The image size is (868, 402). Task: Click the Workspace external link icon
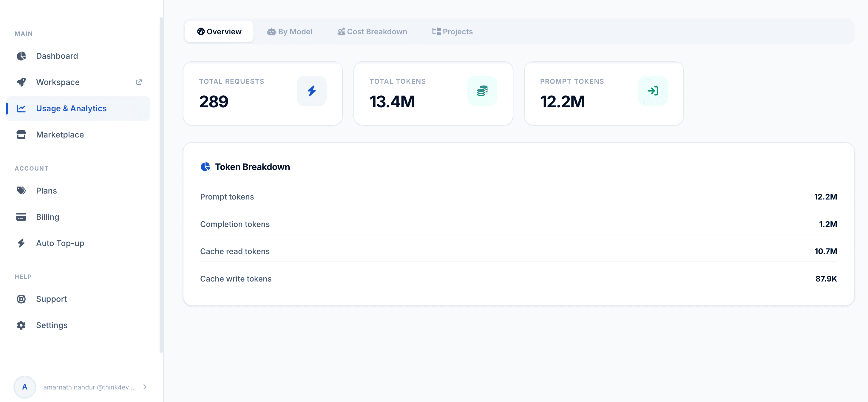tap(139, 82)
